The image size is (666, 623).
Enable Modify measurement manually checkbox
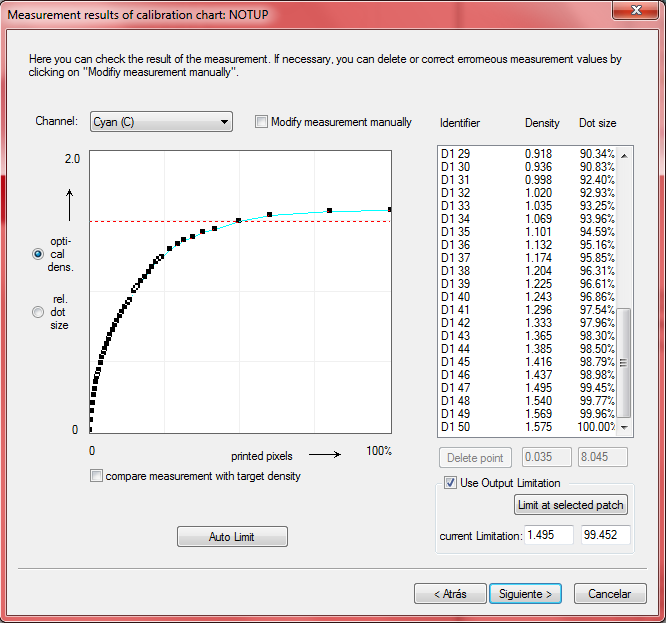(262, 122)
